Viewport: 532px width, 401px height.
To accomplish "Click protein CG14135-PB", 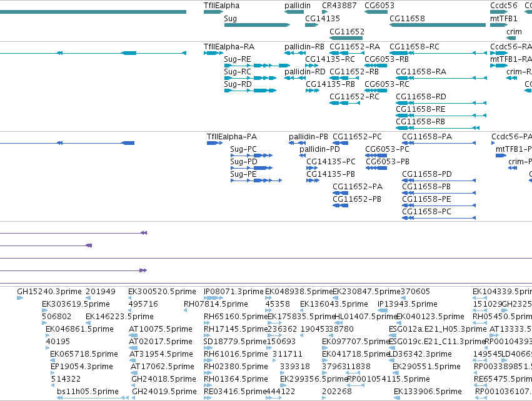I will (x=331, y=174).
